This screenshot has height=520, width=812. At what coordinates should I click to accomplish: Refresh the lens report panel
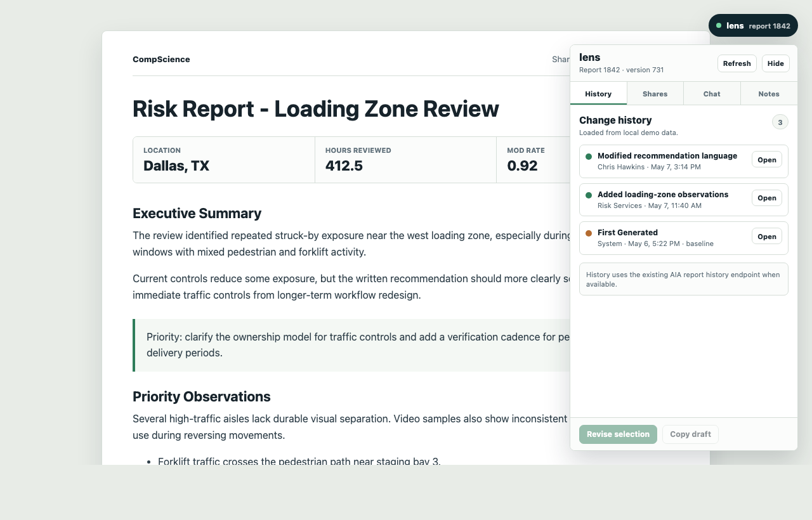click(737, 63)
